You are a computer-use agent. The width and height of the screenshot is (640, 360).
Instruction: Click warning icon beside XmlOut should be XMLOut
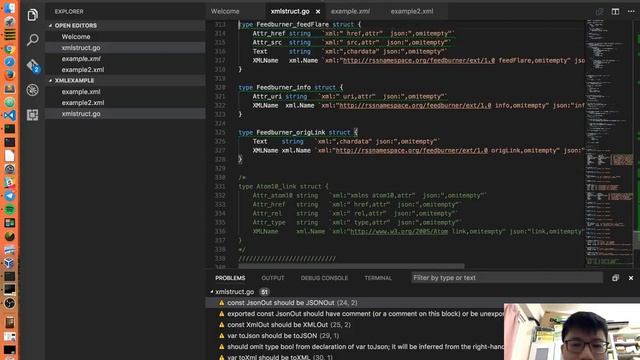[222, 325]
